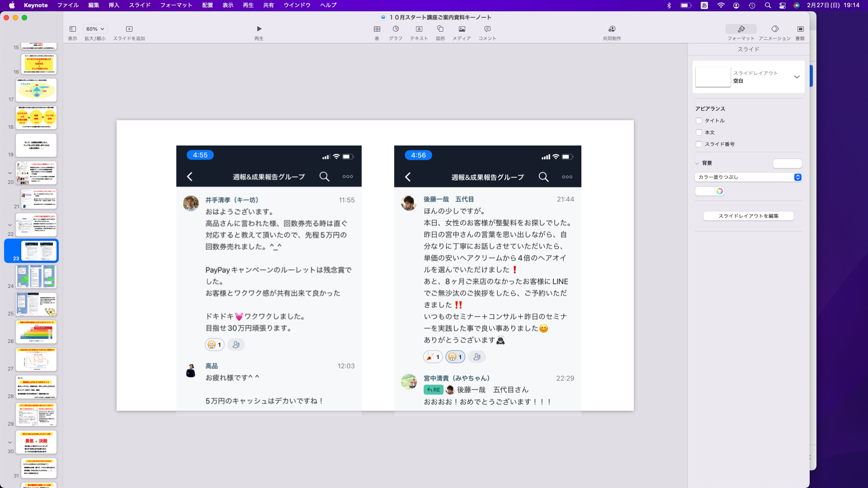Open the 60% zoom dropdown
The image size is (868, 488).
[95, 29]
